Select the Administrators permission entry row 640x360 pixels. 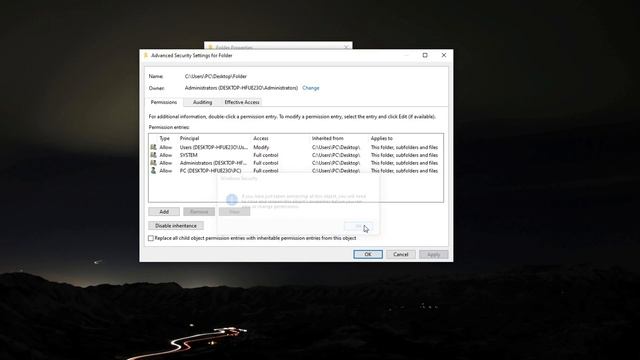point(296,163)
